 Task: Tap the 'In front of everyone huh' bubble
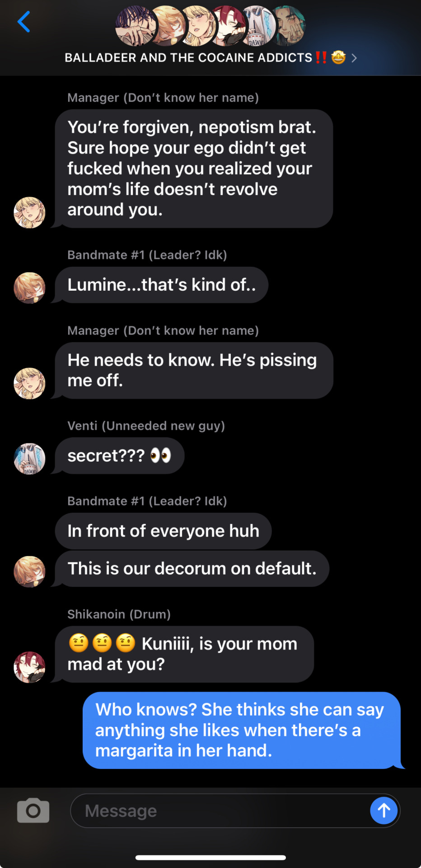coord(163,531)
